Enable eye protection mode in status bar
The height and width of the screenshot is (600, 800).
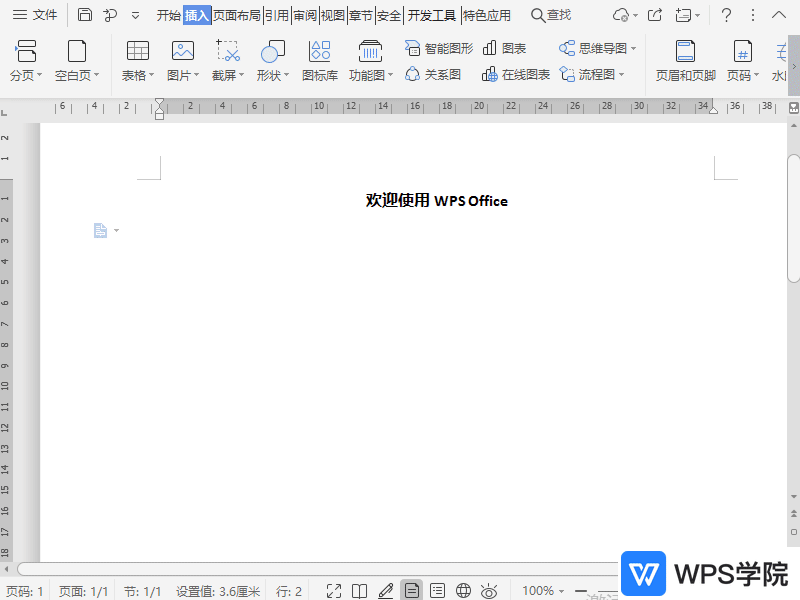(x=488, y=590)
